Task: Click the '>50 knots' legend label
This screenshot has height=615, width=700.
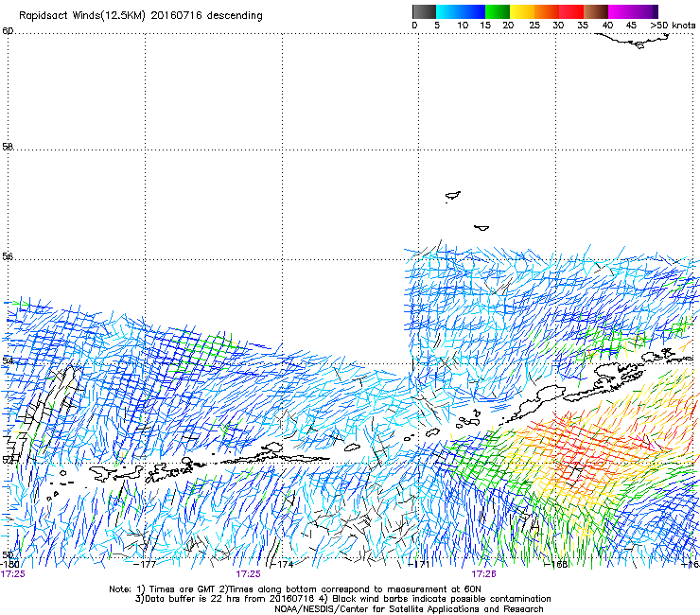Action: tap(673, 26)
